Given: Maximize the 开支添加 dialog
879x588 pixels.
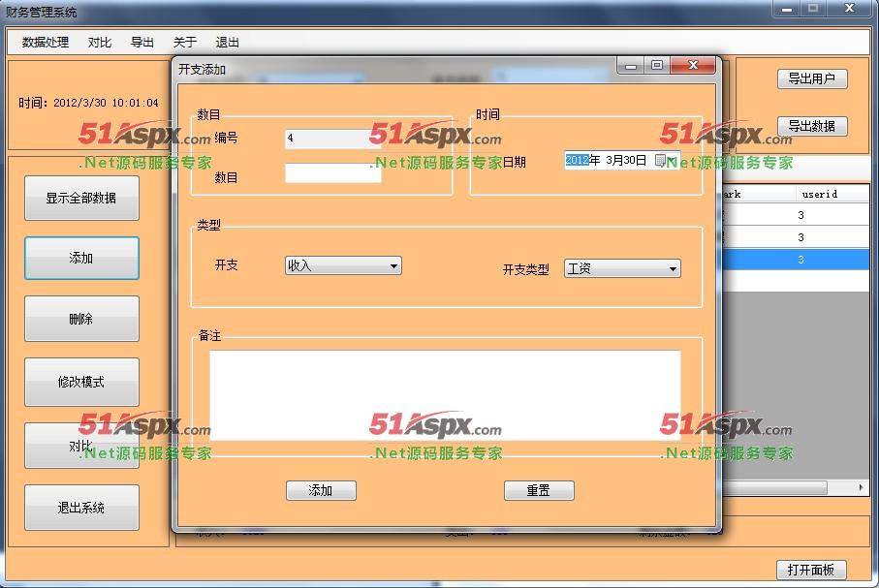Looking at the screenshot, I should tap(657, 66).
